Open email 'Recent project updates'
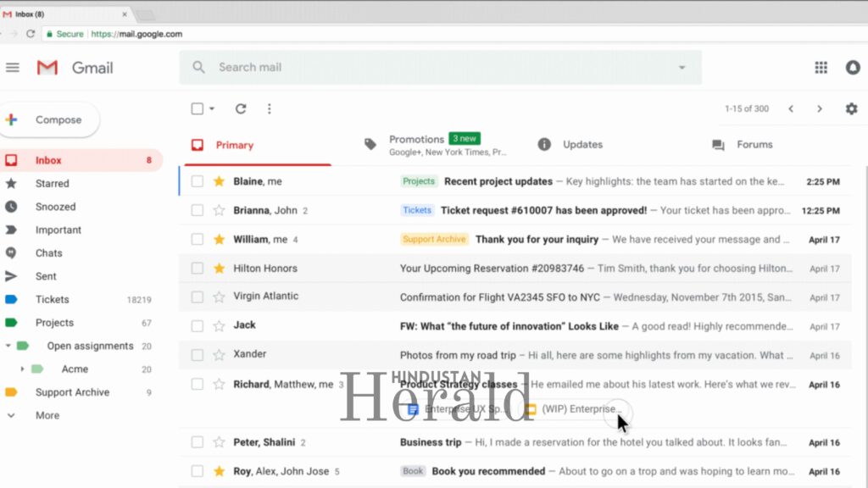 tap(498, 181)
